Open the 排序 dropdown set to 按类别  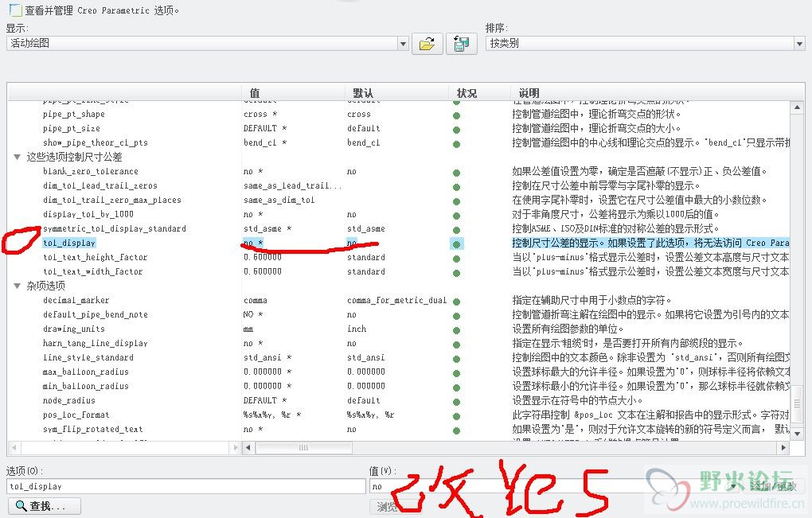[645, 44]
